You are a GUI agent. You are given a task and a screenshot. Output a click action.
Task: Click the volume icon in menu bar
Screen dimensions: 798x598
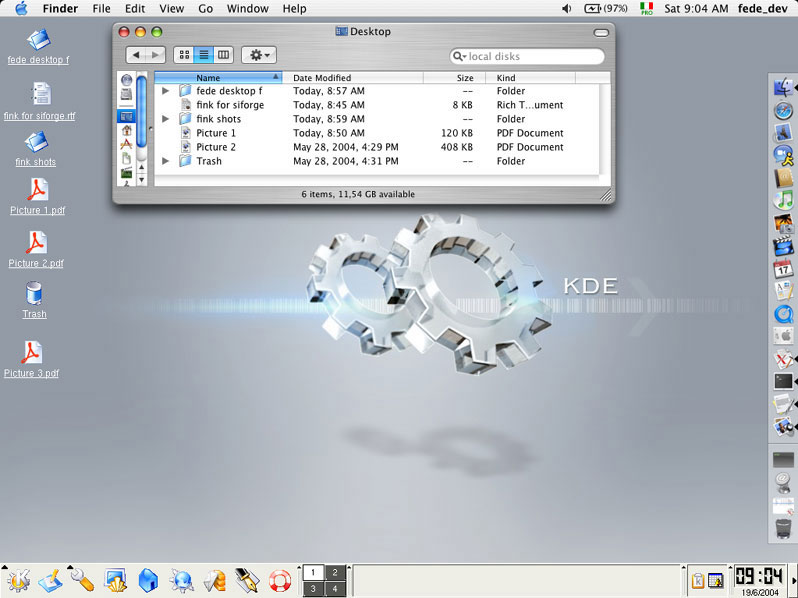click(566, 9)
